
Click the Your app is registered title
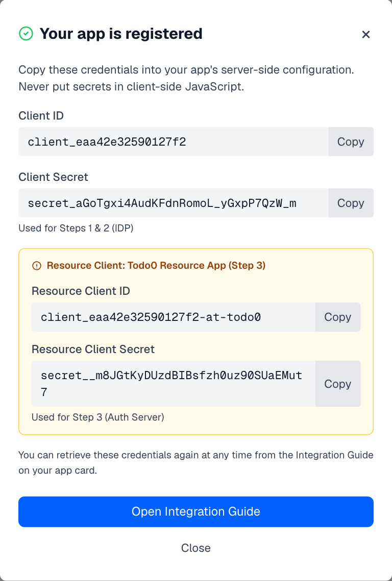(x=121, y=34)
